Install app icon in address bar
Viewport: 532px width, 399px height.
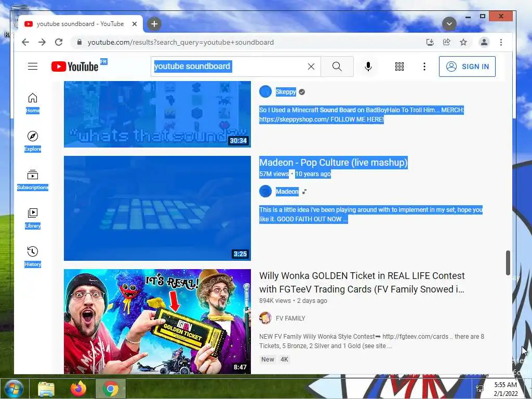pos(430,42)
